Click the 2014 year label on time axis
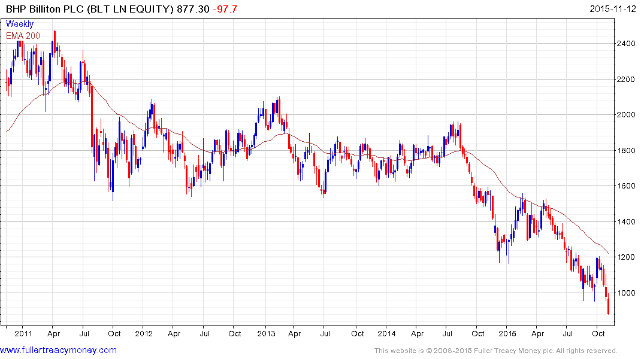This screenshot has height=359, width=644. point(386,333)
